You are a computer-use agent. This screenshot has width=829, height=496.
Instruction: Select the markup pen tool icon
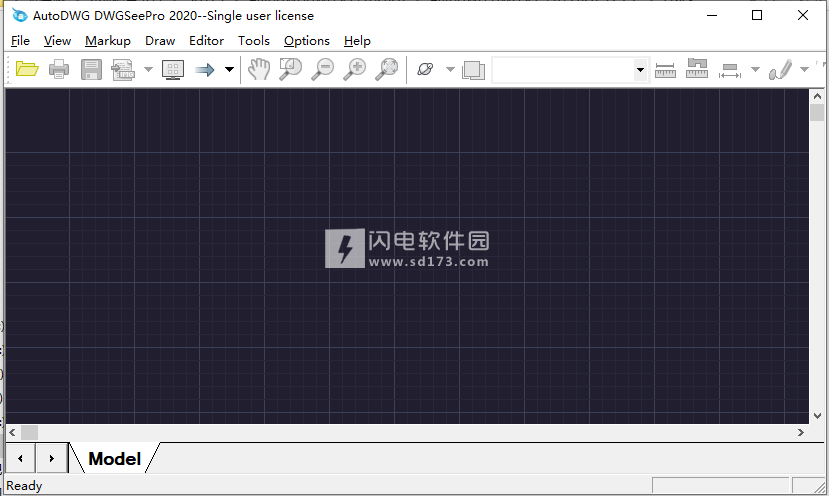[780, 70]
